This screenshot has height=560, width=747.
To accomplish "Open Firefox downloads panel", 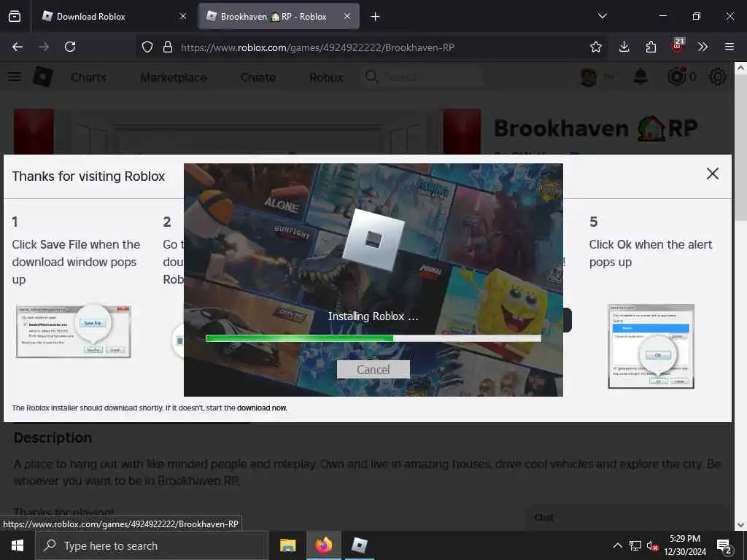I will tap(624, 47).
